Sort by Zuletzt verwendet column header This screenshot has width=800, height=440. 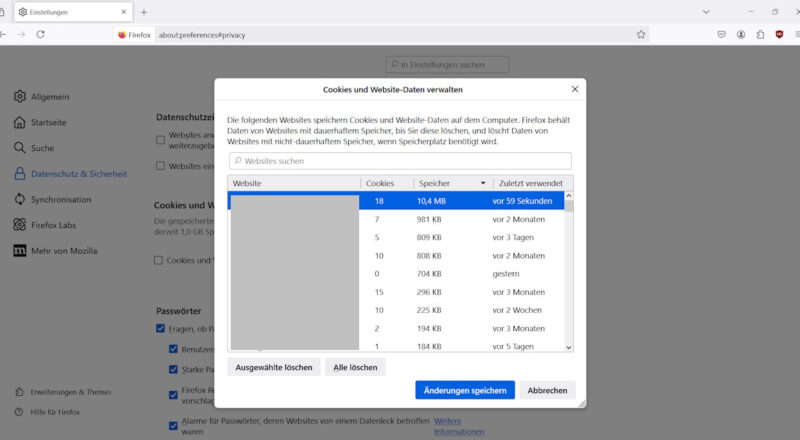[533, 183]
